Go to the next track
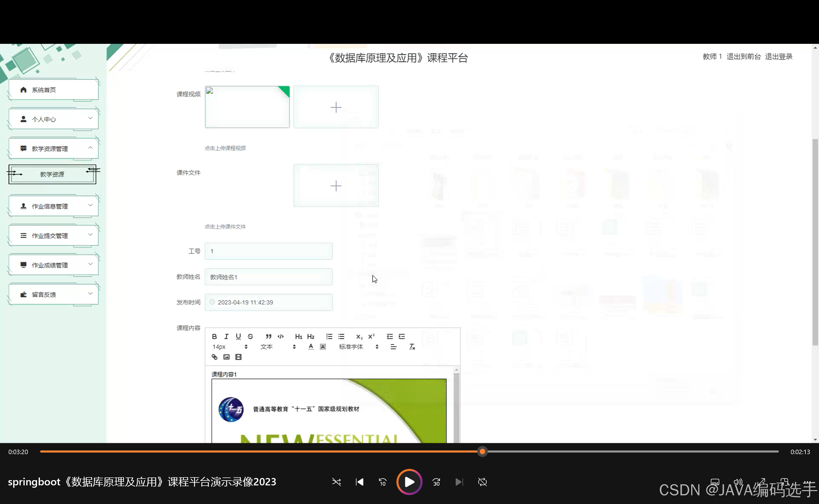 coord(459,482)
